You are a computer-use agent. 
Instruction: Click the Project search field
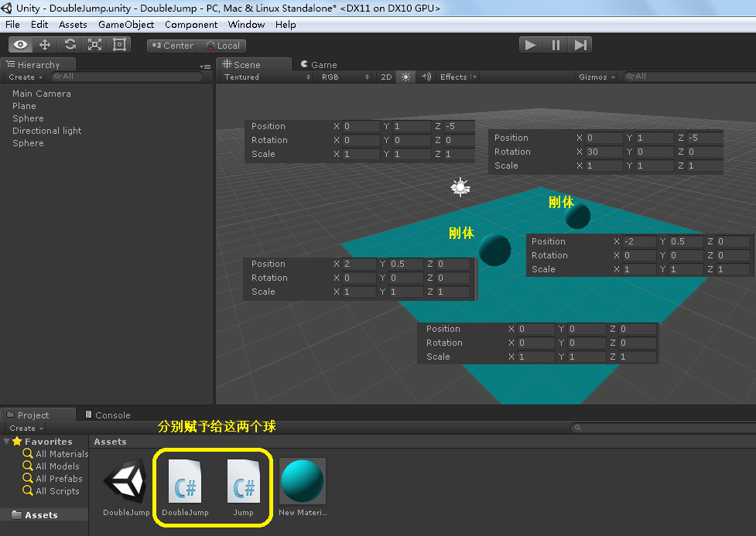point(663,428)
